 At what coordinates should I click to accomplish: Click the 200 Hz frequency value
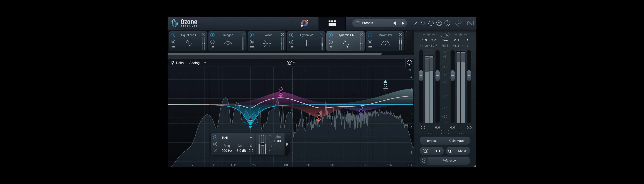point(227,151)
